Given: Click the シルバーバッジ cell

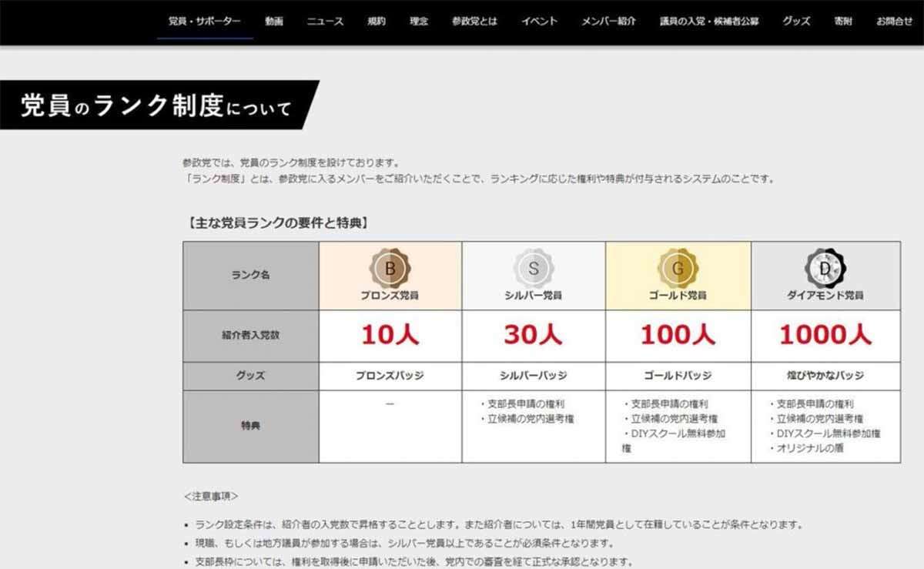Looking at the screenshot, I should (534, 376).
